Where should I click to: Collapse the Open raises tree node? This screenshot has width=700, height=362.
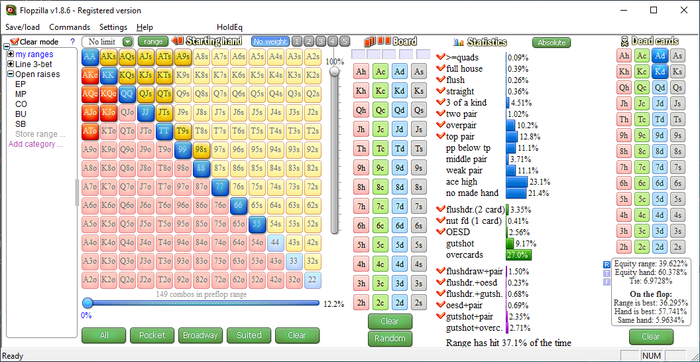pos(11,74)
